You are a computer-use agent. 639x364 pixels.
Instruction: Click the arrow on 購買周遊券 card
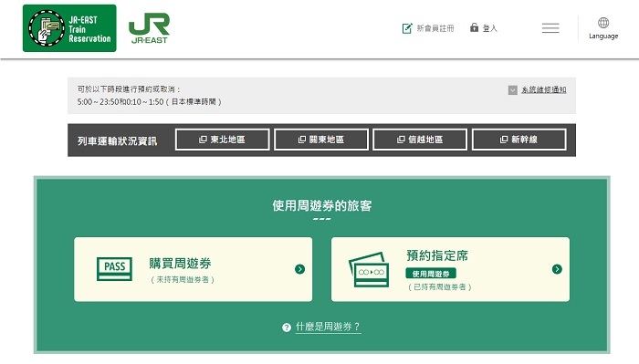pyautogui.click(x=299, y=269)
